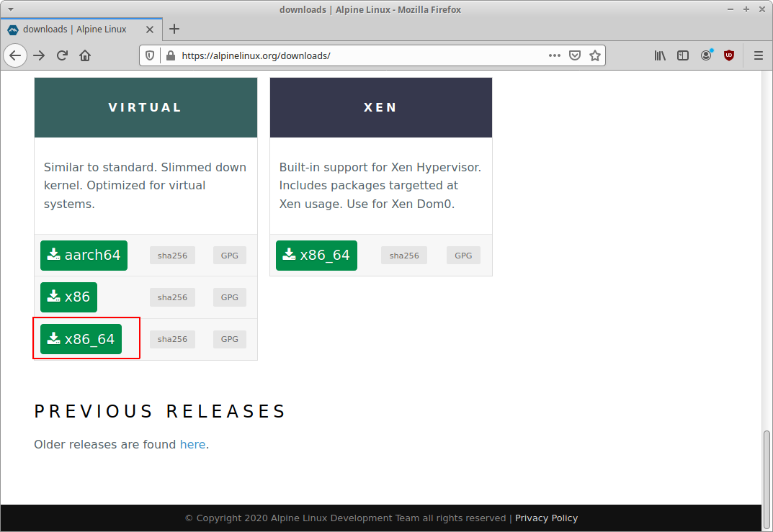
Task: Open a new tab with plus
Action: (174, 29)
